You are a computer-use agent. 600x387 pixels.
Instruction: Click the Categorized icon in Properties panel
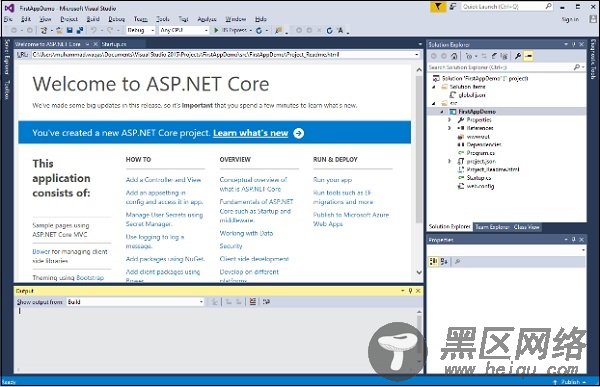tap(433, 261)
